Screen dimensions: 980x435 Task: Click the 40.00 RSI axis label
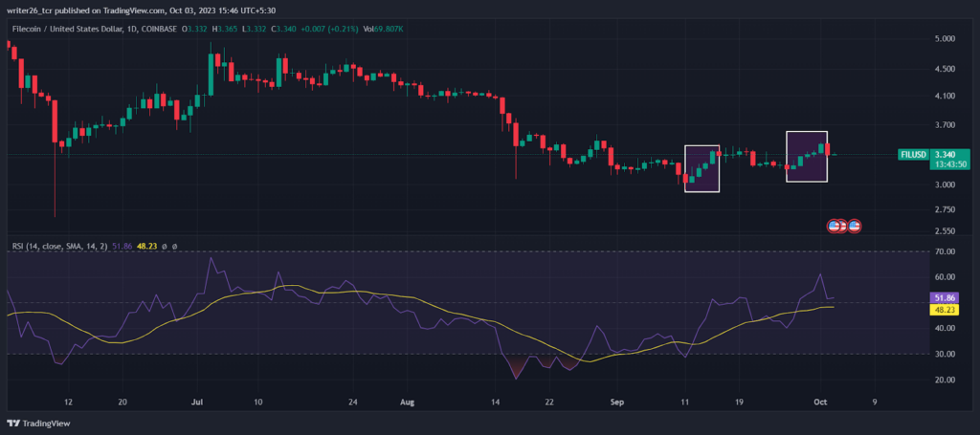(x=944, y=328)
